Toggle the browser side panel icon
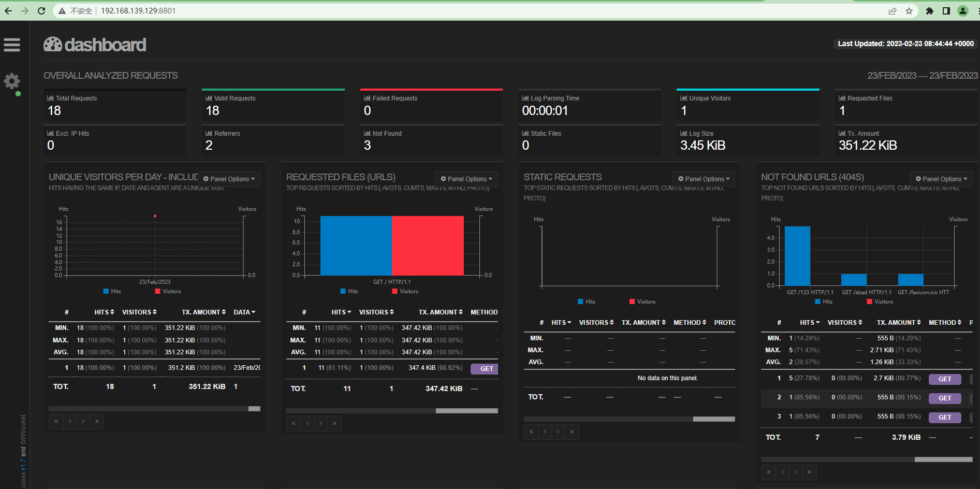 [946, 11]
